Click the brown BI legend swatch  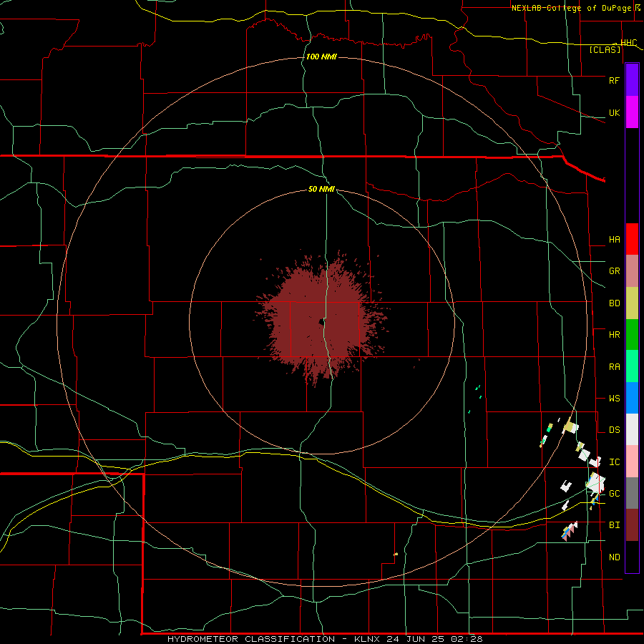pos(632,525)
